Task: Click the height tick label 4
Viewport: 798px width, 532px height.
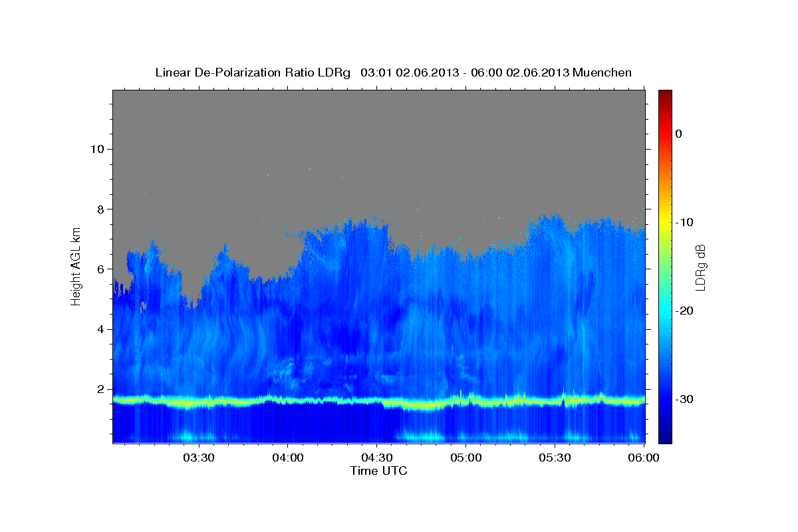Action: pyautogui.click(x=99, y=329)
